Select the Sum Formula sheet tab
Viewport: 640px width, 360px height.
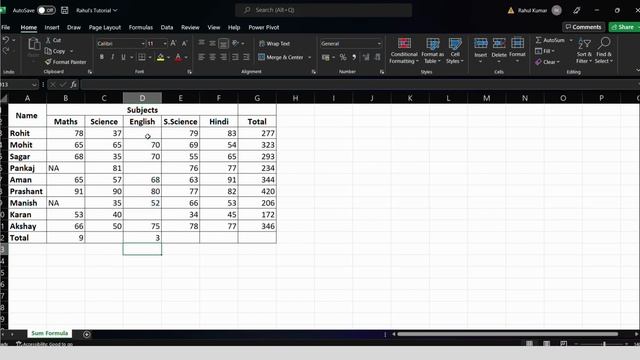(50, 333)
